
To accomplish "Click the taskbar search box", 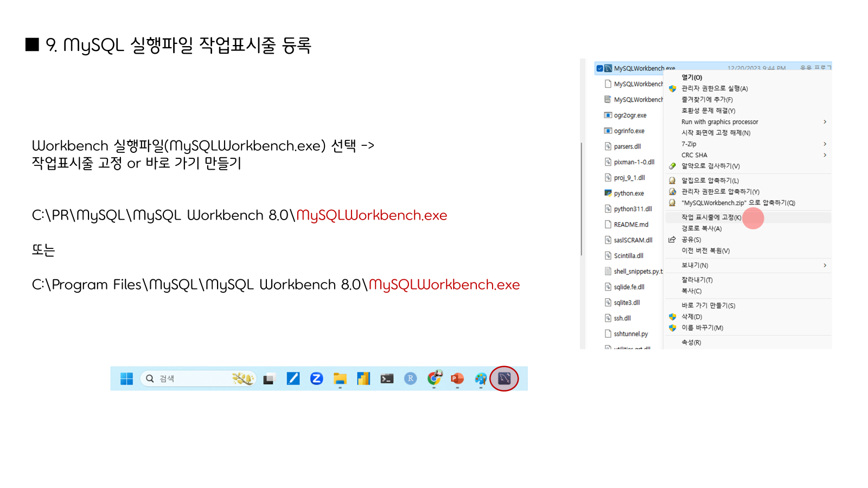I will pos(198,378).
